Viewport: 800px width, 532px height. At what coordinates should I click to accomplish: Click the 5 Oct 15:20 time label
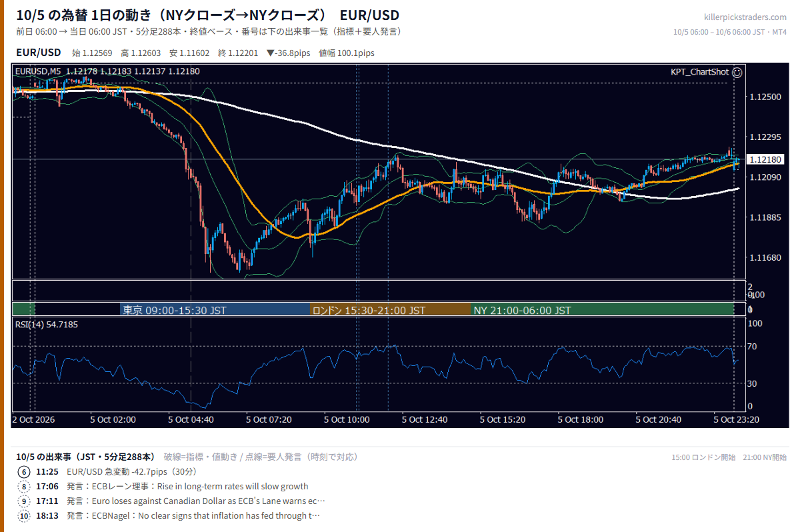[503, 419]
